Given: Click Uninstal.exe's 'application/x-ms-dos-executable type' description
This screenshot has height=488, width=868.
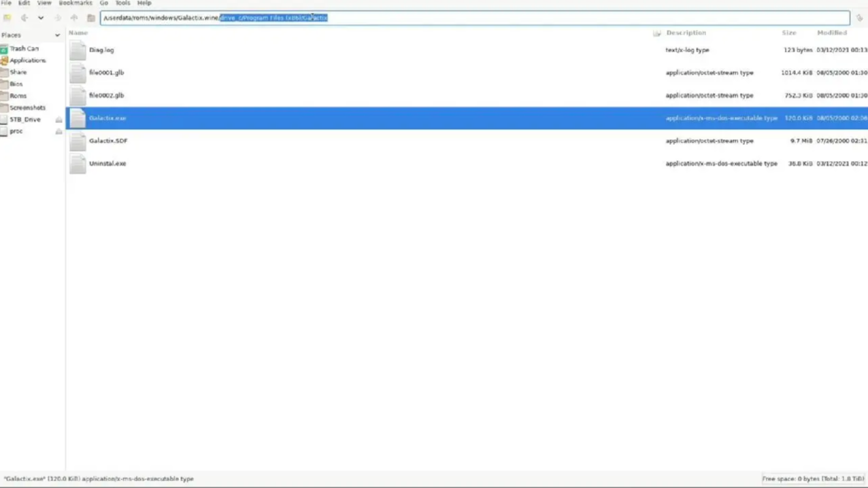Looking at the screenshot, I should pos(721,163).
